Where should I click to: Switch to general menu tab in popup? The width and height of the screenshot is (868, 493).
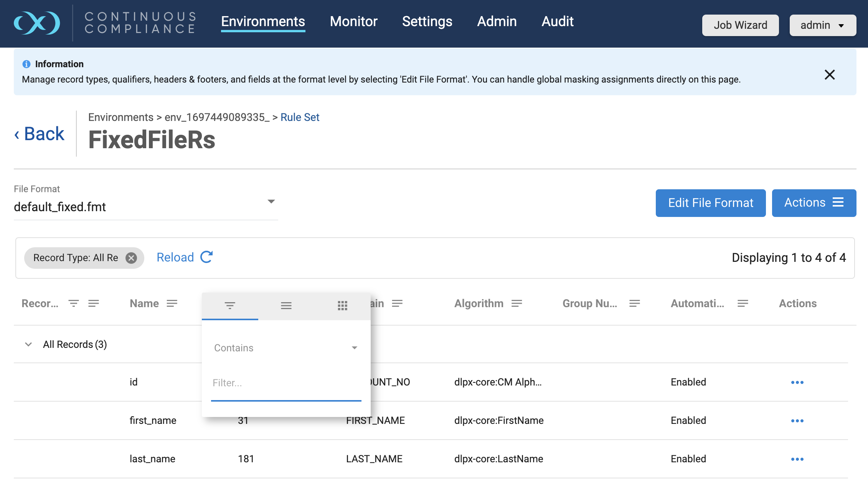tap(286, 306)
